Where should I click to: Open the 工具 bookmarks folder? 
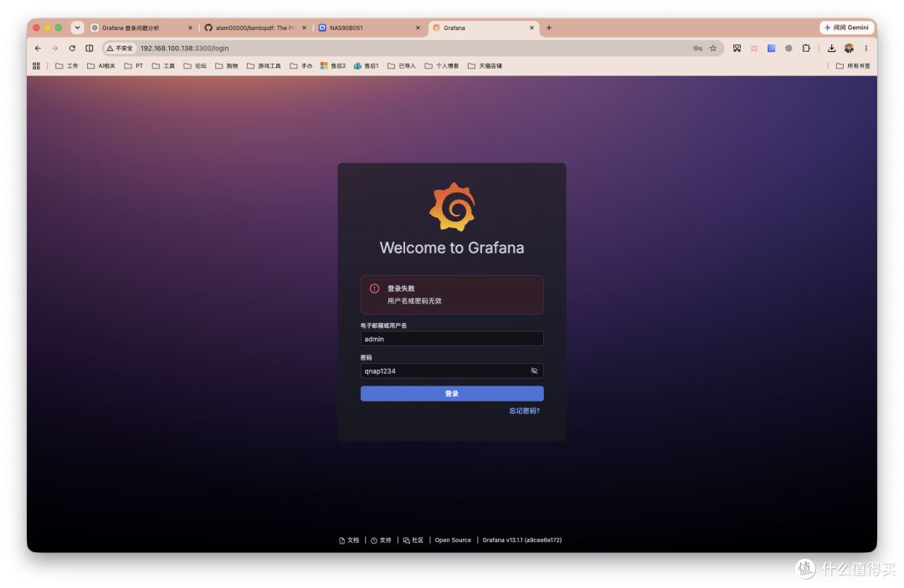[x=164, y=66]
